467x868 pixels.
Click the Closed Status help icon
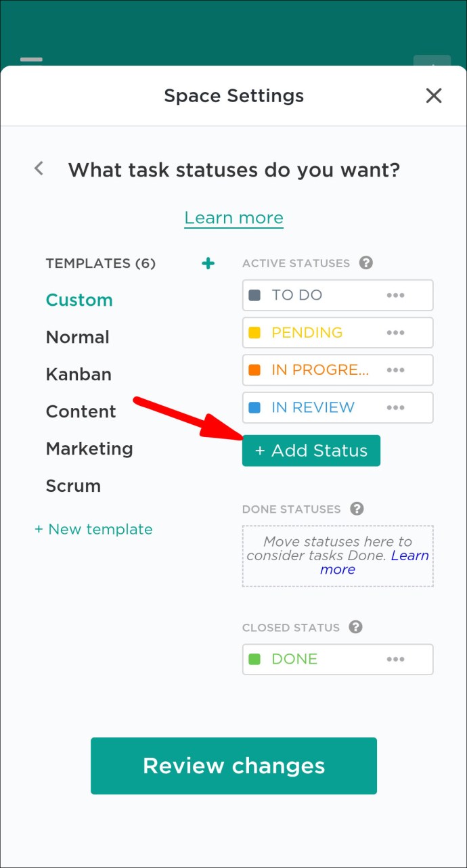click(355, 627)
